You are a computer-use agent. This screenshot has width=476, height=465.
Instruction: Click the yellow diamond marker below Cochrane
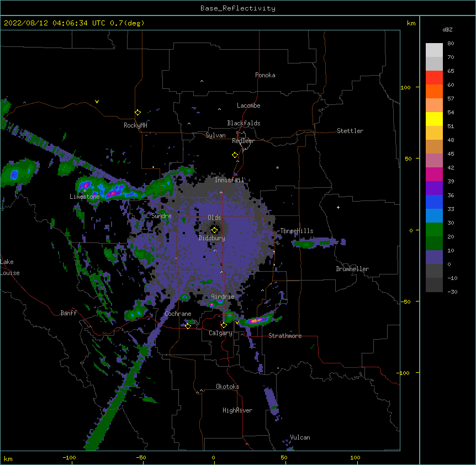click(x=188, y=326)
